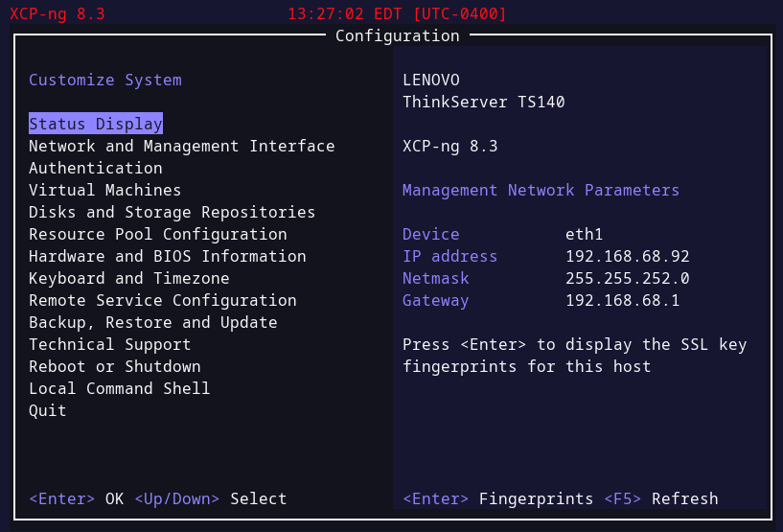Select Hardware and BIOS Information
Screen dimensions: 783x532
click(x=168, y=256)
